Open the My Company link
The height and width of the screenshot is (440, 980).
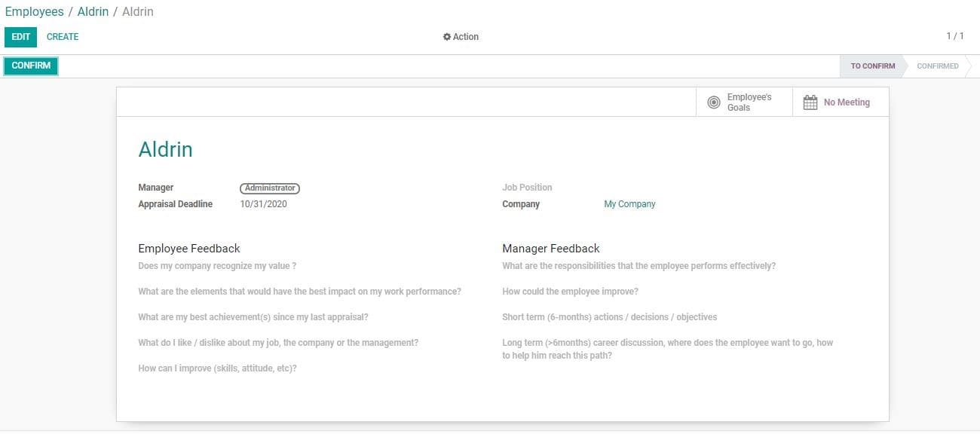coord(629,204)
